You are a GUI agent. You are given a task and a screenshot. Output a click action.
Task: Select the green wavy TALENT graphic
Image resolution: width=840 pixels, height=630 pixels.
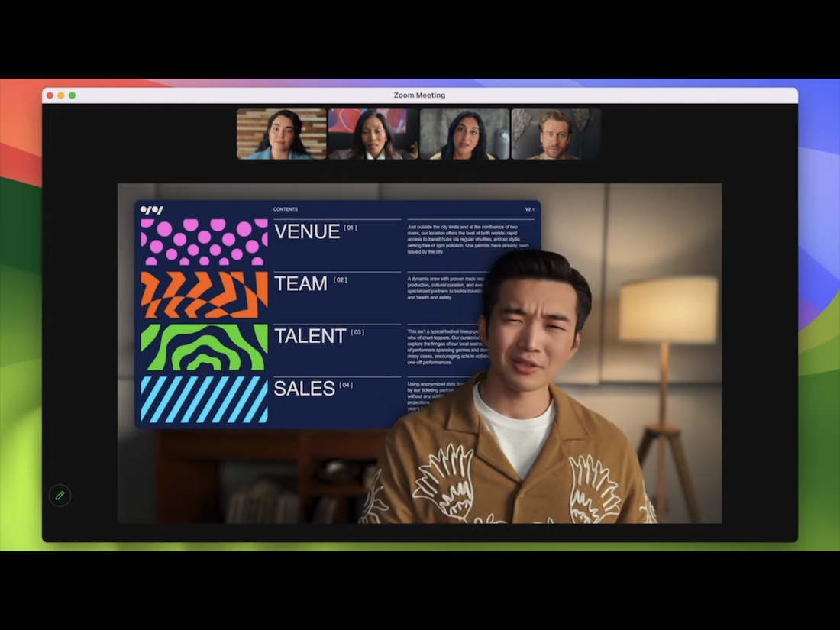tap(204, 347)
